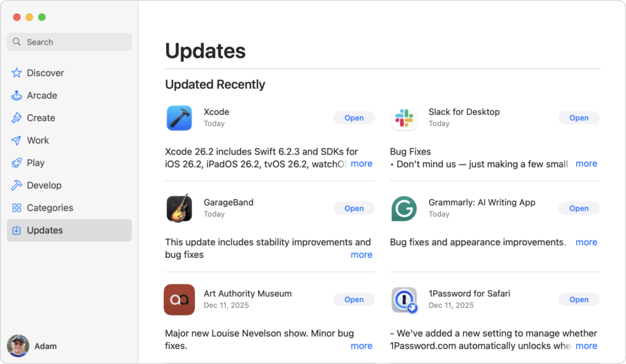The image size is (626, 364).
Task: Click the Play rocket icon
Action: click(17, 163)
